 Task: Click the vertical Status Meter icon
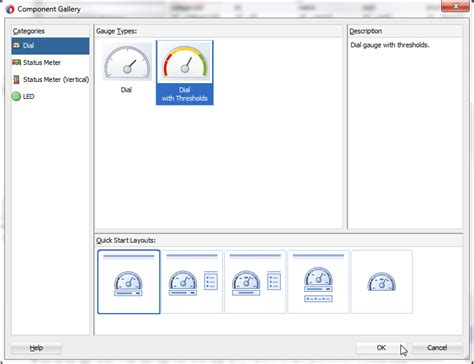click(16, 79)
